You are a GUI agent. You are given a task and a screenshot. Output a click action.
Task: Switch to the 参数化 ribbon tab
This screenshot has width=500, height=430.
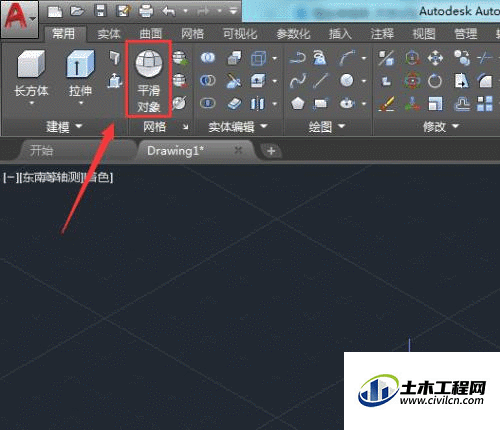click(x=293, y=34)
